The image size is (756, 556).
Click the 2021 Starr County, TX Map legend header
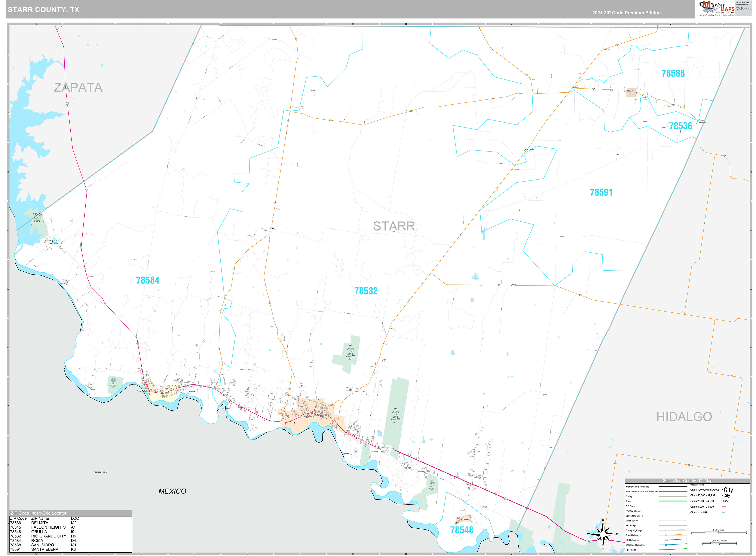688,481
